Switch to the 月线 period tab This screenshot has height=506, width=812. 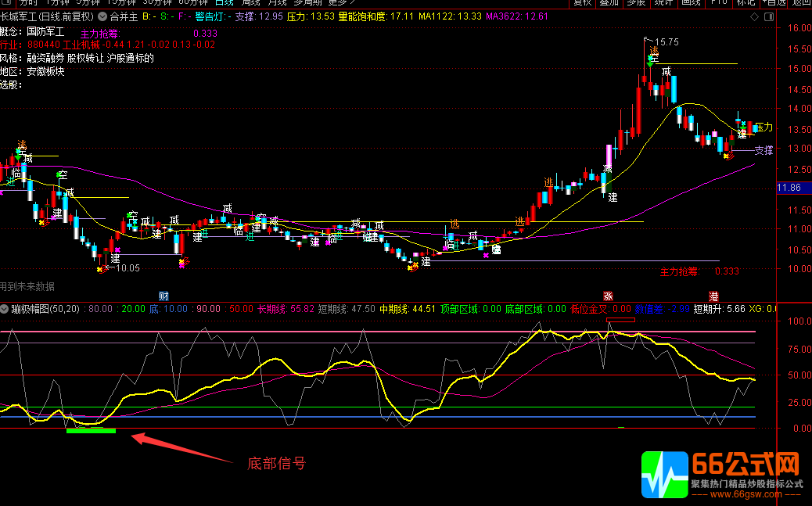tap(277, 2)
